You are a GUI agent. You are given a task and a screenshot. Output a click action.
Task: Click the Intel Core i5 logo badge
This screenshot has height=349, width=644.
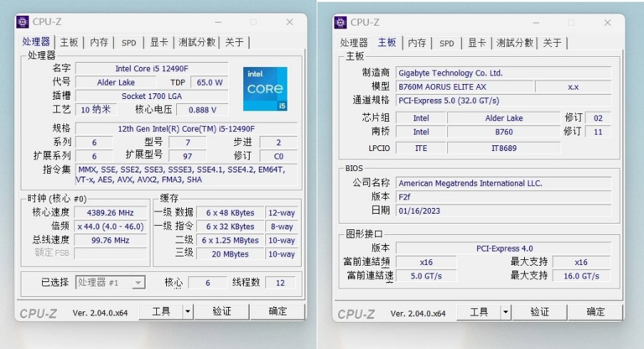(265, 89)
